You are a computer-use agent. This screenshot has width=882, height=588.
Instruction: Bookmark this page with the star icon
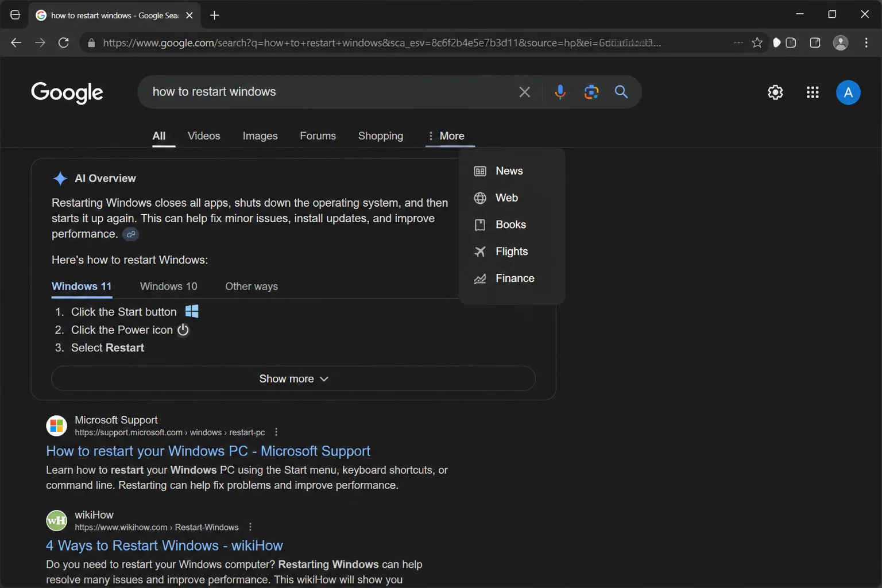[x=757, y=42]
